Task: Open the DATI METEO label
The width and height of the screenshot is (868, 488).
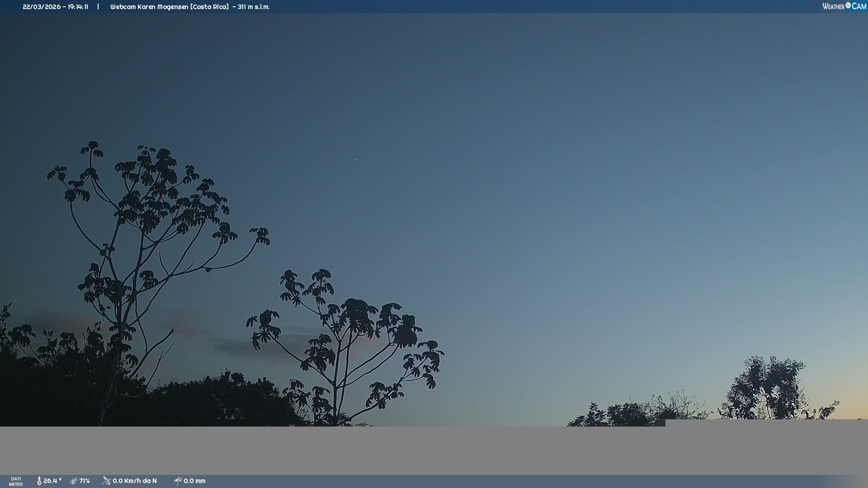Action: [x=16, y=481]
